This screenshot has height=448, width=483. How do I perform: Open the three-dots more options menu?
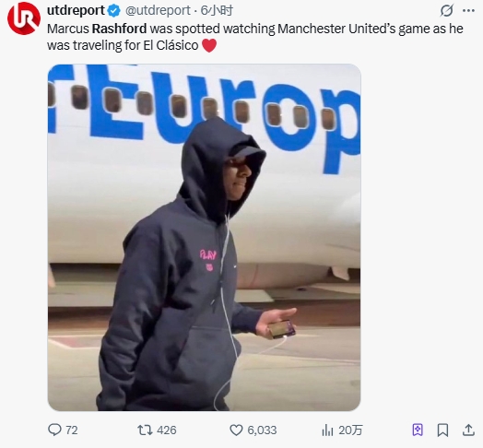click(x=468, y=10)
